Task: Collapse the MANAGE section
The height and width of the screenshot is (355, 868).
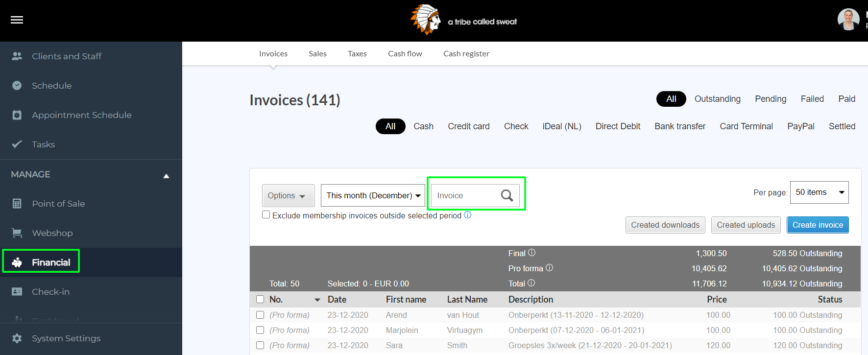Action: (x=166, y=176)
